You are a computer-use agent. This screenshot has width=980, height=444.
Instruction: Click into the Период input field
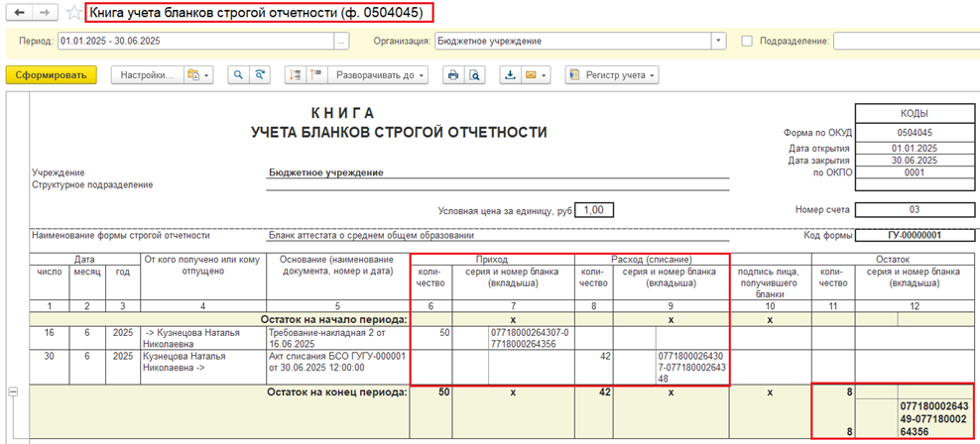click(196, 42)
